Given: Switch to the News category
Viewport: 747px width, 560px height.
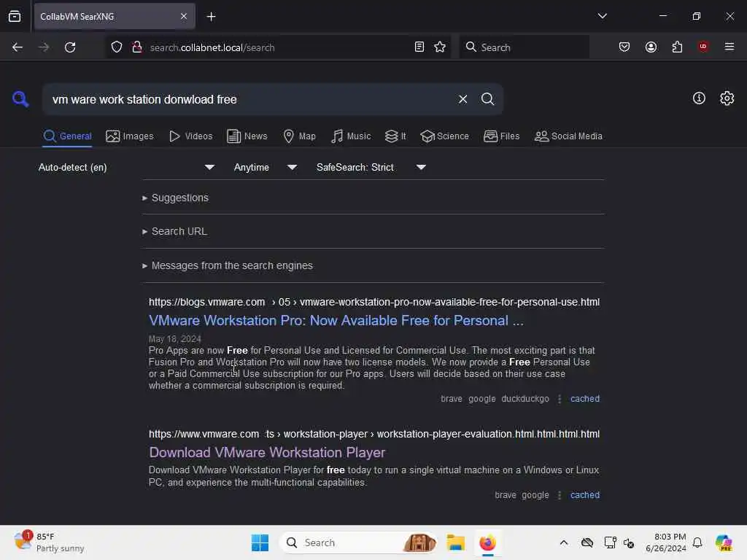Looking at the screenshot, I should pos(247,136).
